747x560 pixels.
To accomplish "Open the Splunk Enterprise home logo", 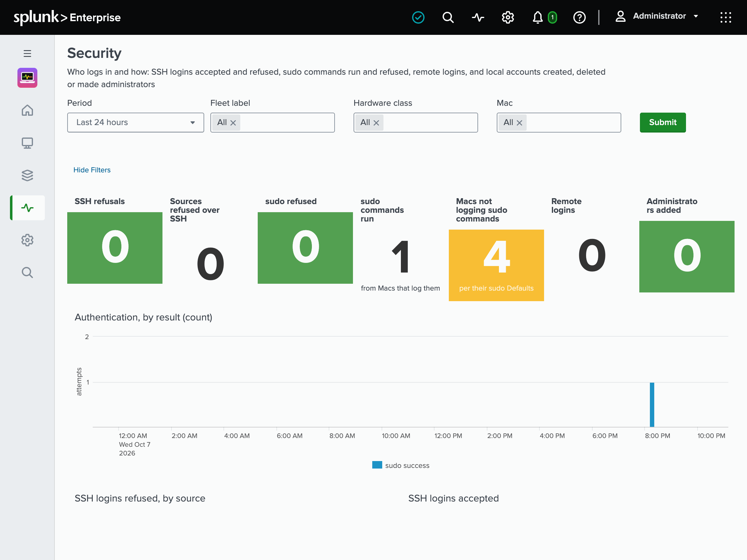I will coord(67,17).
